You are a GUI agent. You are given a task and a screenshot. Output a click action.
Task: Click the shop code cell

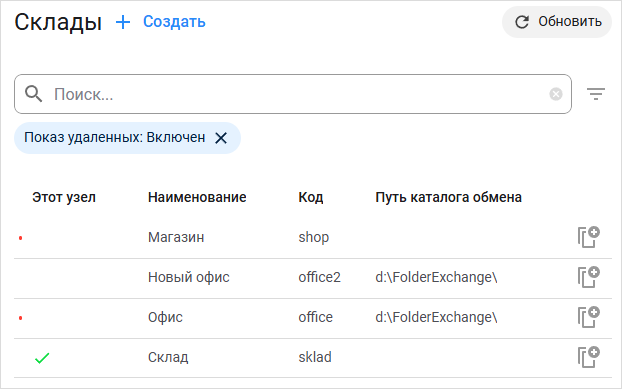pyautogui.click(x=314, y=237)
